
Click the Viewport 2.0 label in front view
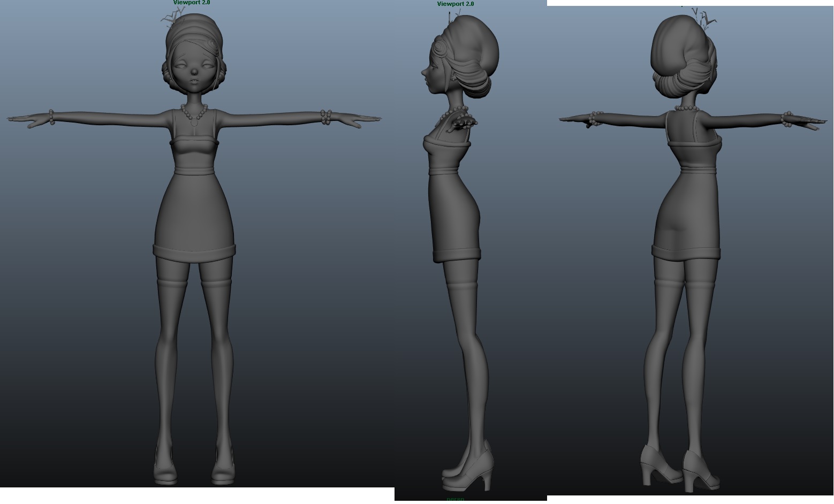click(192, 2)
